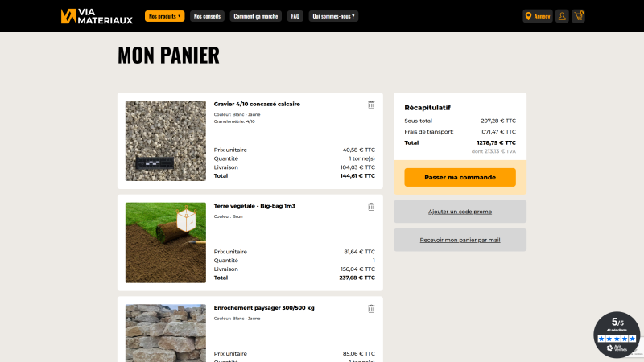Click the 156,04 € TTC livraison value
The height and width of the screenshot is (362, 644).
(x=357, y=269)
